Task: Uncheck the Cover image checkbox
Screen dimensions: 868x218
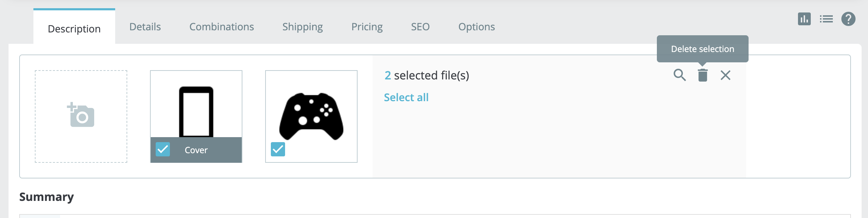Action: tap(163, 150)
